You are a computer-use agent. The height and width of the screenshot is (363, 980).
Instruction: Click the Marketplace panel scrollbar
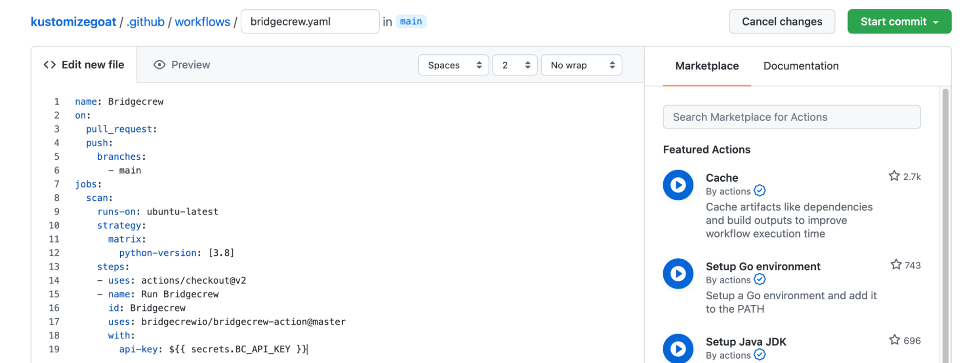click(x=946, y=225)
